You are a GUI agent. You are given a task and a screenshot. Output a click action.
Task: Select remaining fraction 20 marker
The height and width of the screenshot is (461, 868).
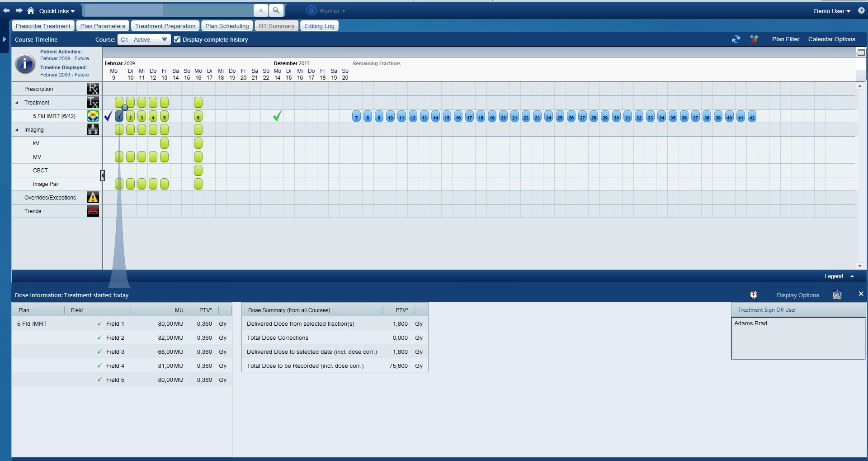pos(503,117)
